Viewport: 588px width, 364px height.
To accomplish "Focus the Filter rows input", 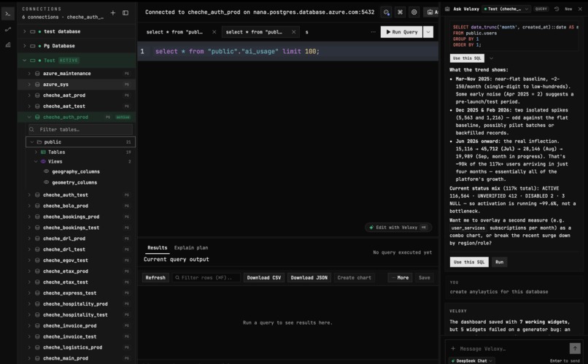I will tap(206, 277).
